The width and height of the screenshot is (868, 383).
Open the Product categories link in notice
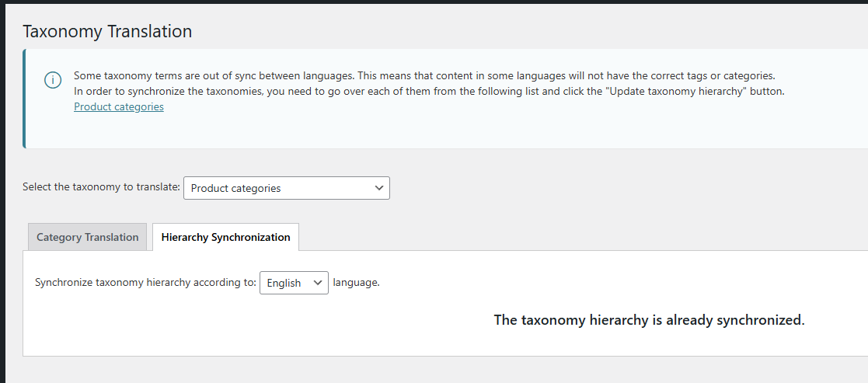point(118,106)
